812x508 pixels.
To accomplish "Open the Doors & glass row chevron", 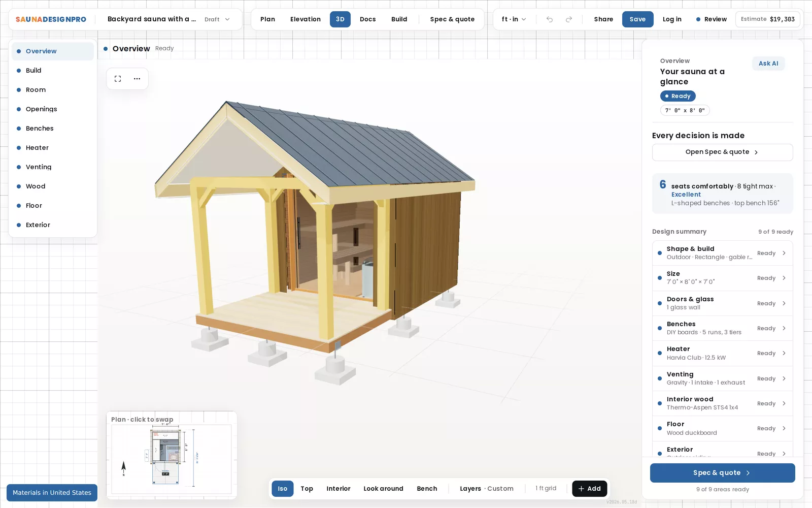I will tap(784, 303).
